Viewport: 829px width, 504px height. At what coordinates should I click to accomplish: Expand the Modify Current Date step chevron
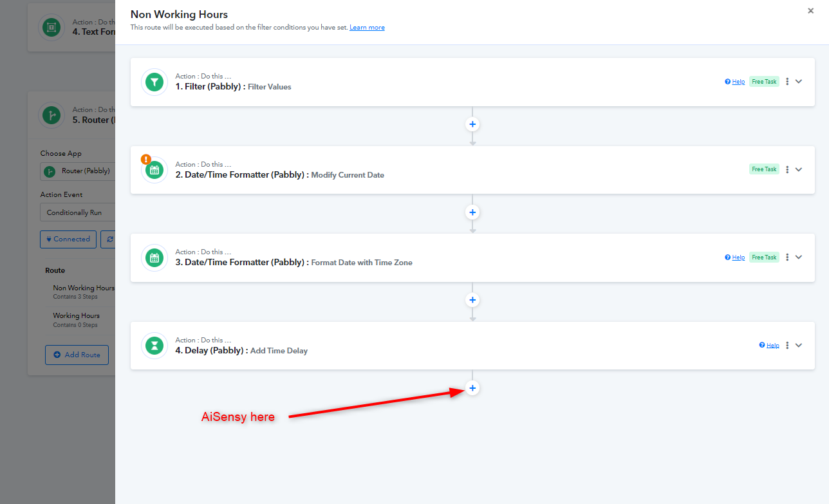coord(799,169)
